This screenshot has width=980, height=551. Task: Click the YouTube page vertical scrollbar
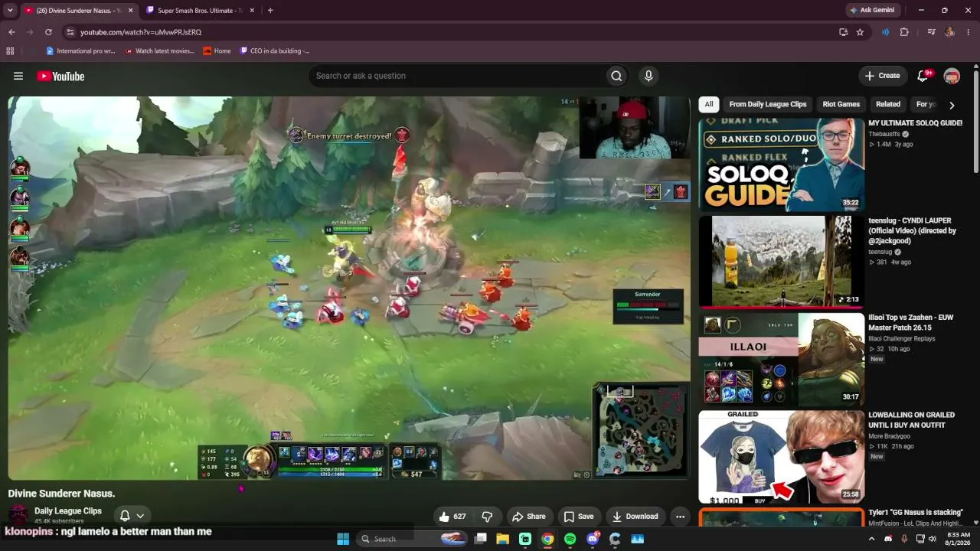point(976,120)
